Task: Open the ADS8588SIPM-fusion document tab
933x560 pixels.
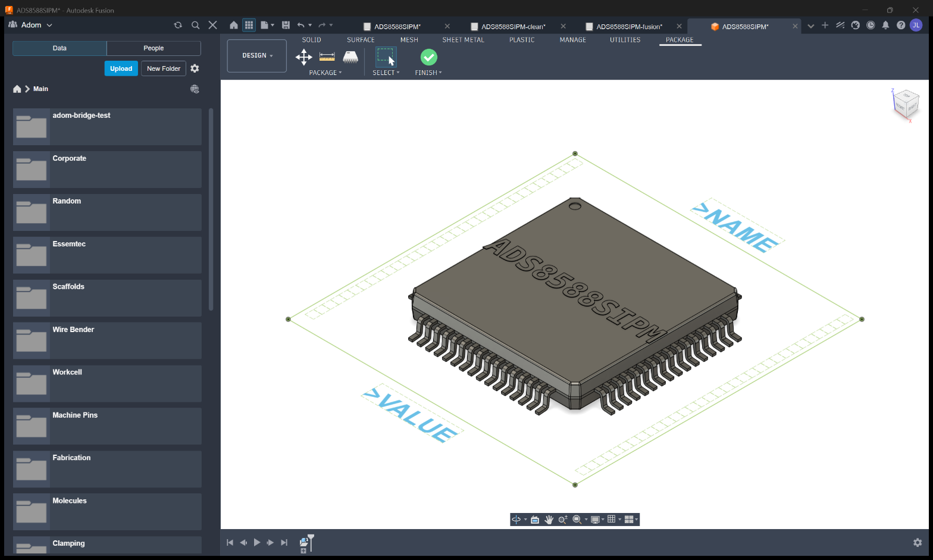Action: 630,26
